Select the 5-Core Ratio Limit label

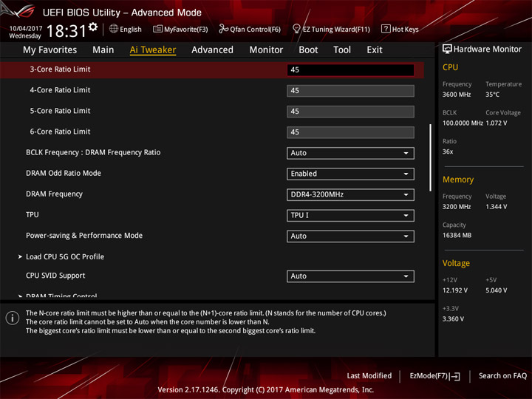[60, 111]
